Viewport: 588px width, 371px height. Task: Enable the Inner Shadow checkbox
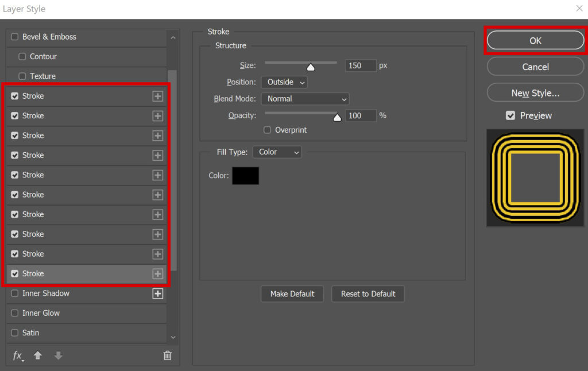(x=14, y=293)
